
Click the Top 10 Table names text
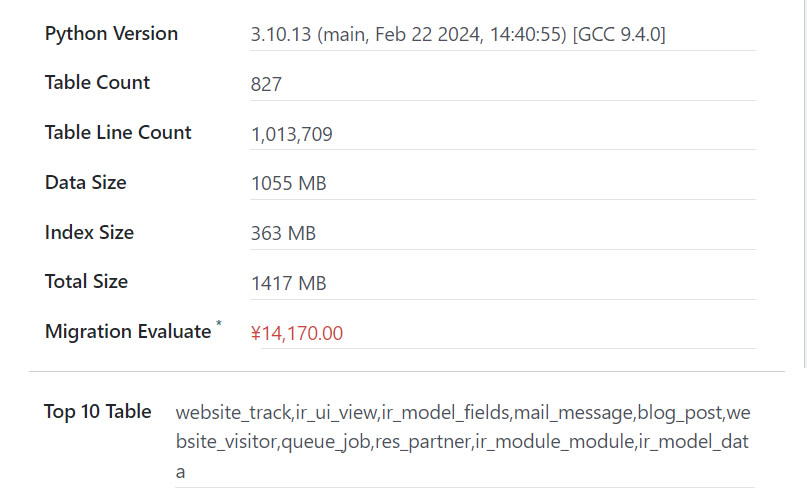[464, 442]
